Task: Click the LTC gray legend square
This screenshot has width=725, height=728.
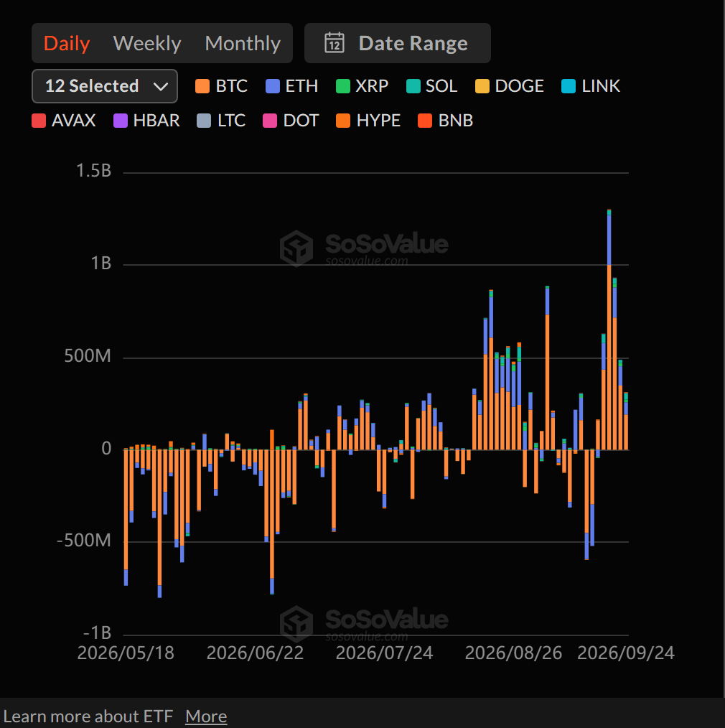Action: coord(204,121)
